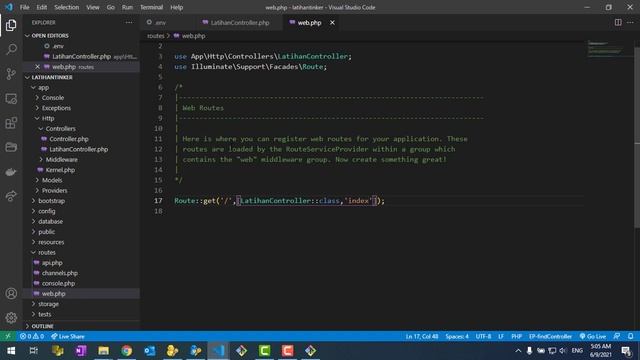Open the Edit menu
This screenshot has height=360, width=640.
[x=42, y=7]
